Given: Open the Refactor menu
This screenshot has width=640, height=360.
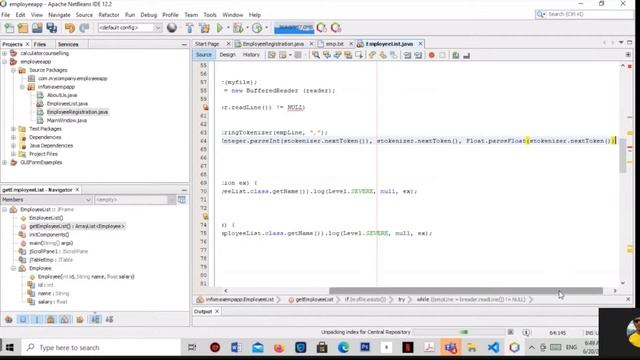Looking at the screenshot, I should tap(109, 15).
